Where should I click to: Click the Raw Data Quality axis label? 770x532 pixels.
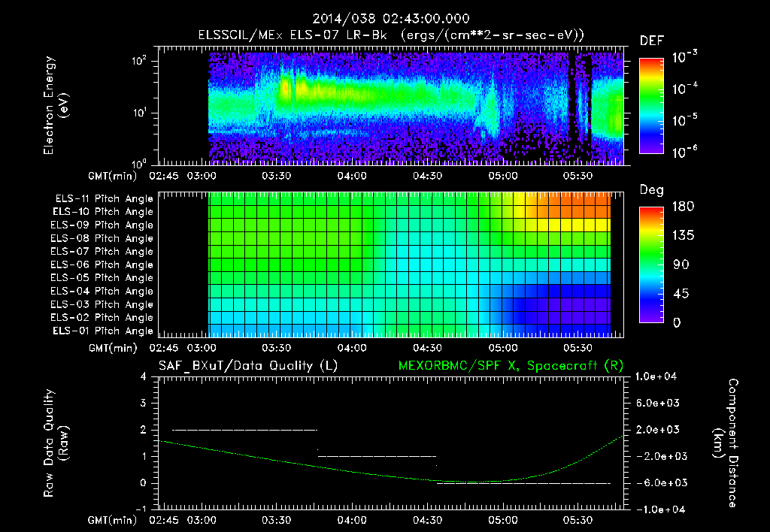[56, 443]
